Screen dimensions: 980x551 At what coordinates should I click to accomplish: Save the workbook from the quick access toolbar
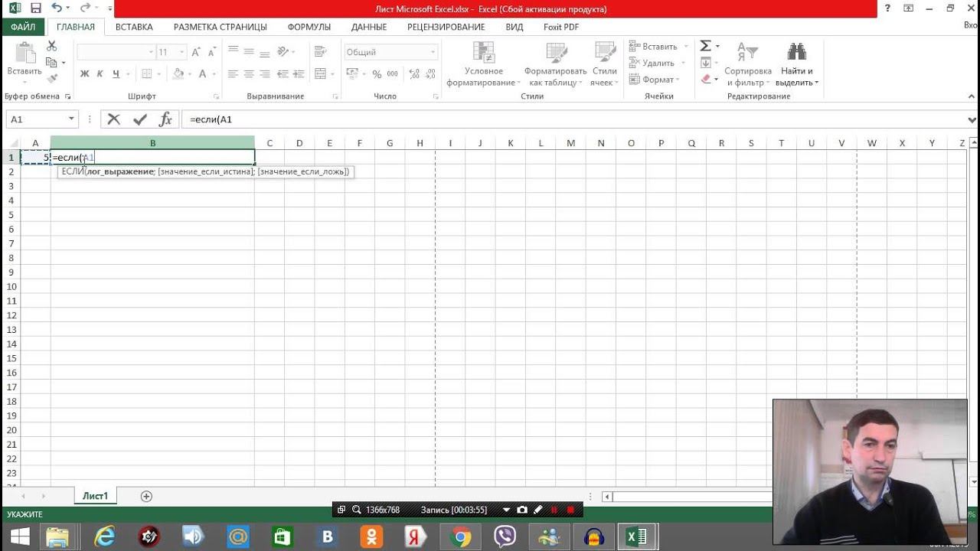point(36,8)
